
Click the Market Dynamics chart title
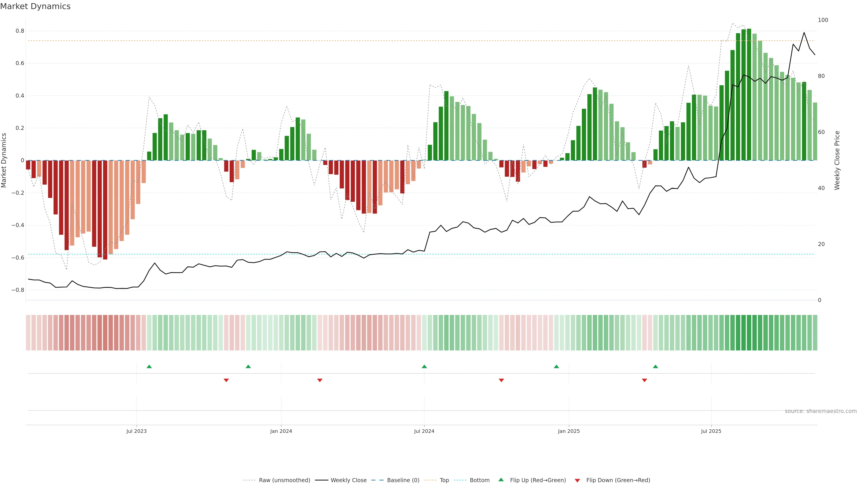click(35, 6)
